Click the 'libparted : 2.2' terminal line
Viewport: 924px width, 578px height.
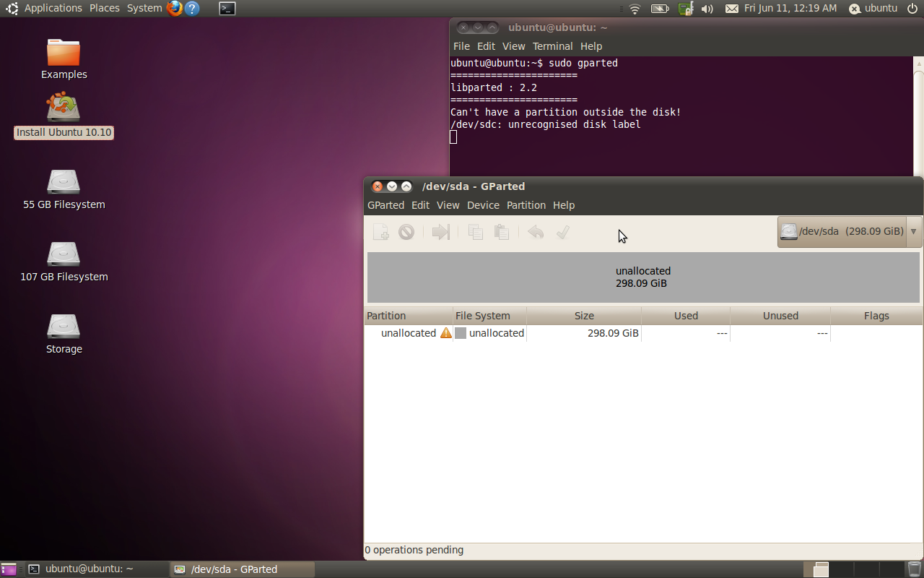(494, 87)
